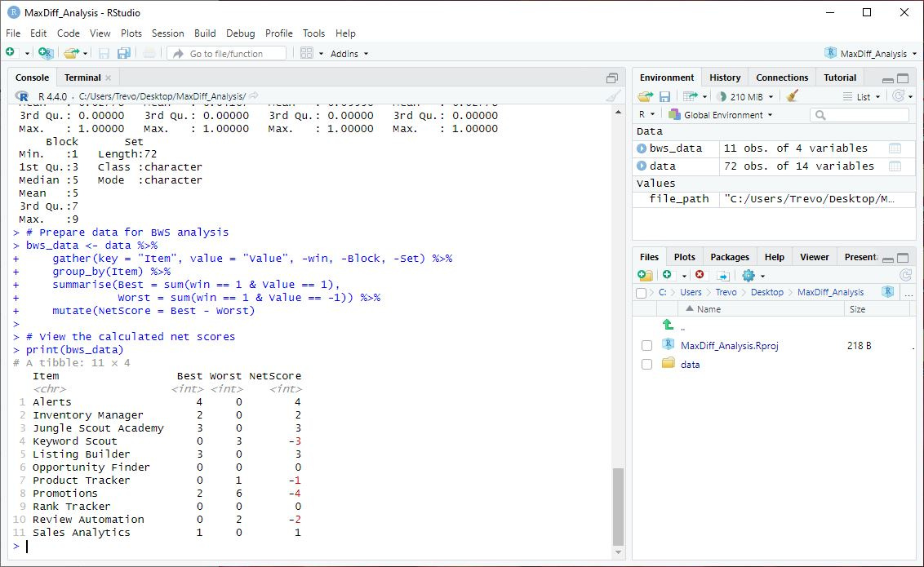Click the New File icon in main toolbar

tap(11, 53)
